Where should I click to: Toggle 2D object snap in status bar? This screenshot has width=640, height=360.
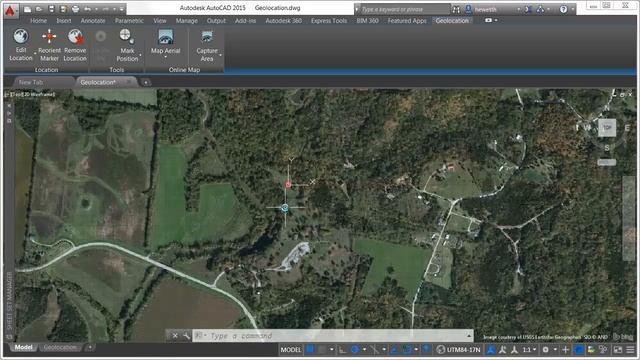407,349
